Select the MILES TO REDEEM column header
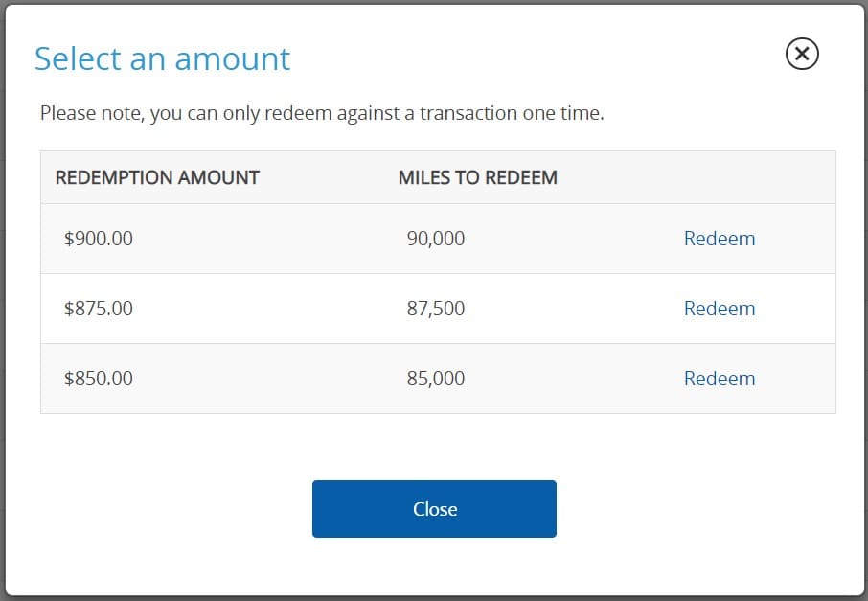The image size is (868, 601). [x=478, y=177]
